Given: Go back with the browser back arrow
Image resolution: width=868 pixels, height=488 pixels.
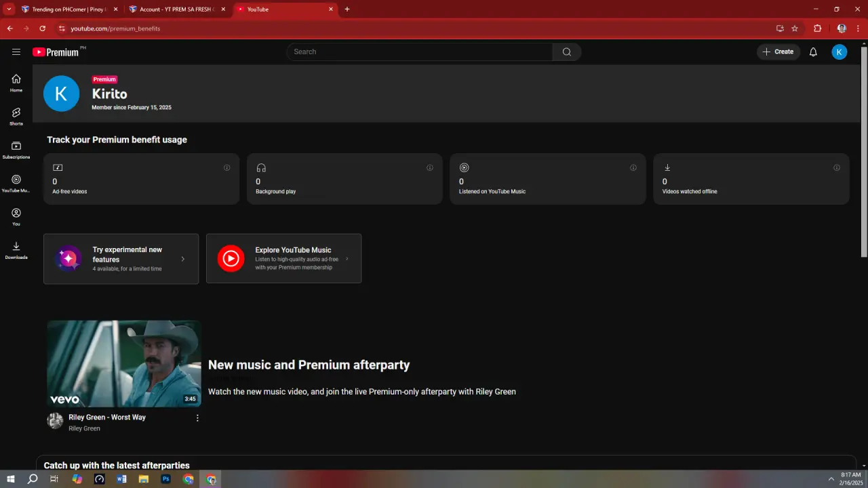Looking at the screenshot, I should pos(9,28).
